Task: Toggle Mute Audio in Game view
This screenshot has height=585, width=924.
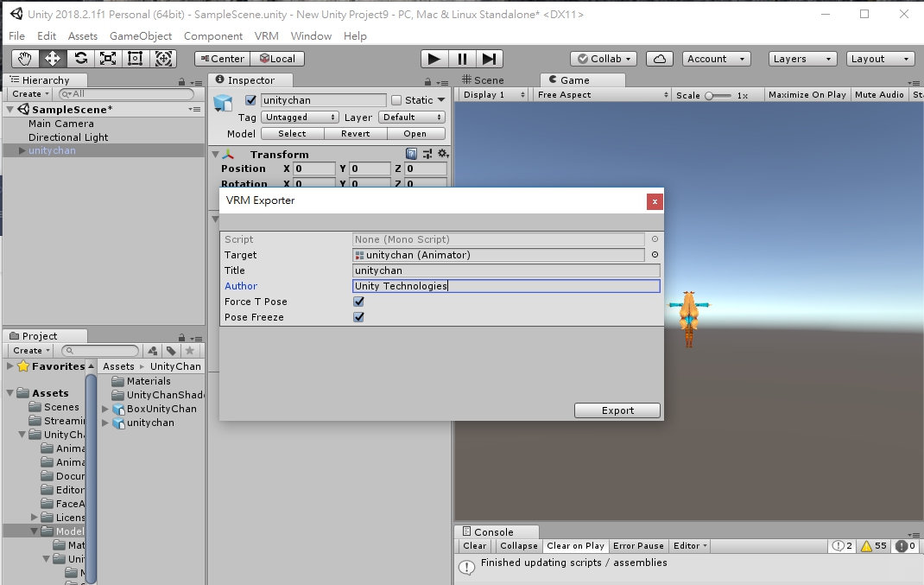Action: pyautogui.click(x=878, y=94)
